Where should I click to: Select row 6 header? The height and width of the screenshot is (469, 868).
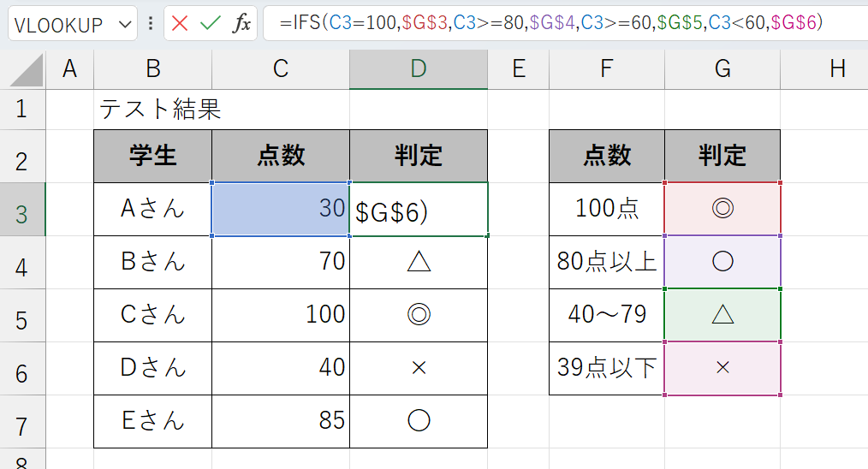pyautogui.click(x=23, y=368)
